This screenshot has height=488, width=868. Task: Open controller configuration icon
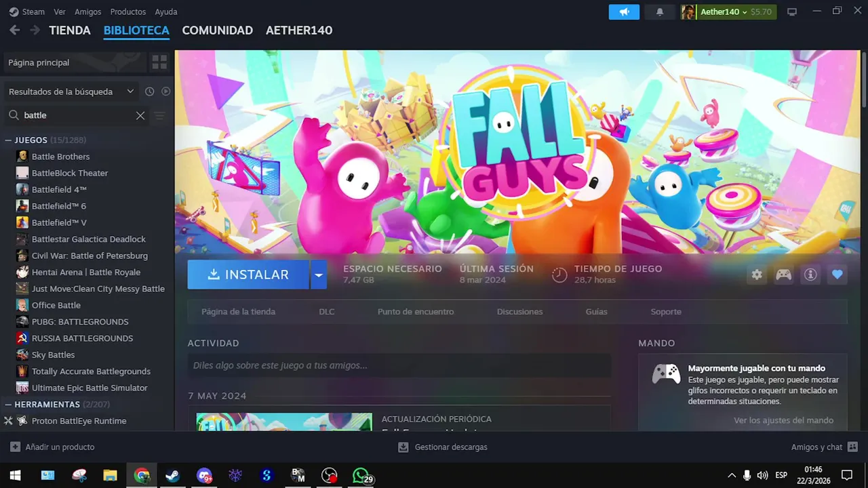coord(784,274)
